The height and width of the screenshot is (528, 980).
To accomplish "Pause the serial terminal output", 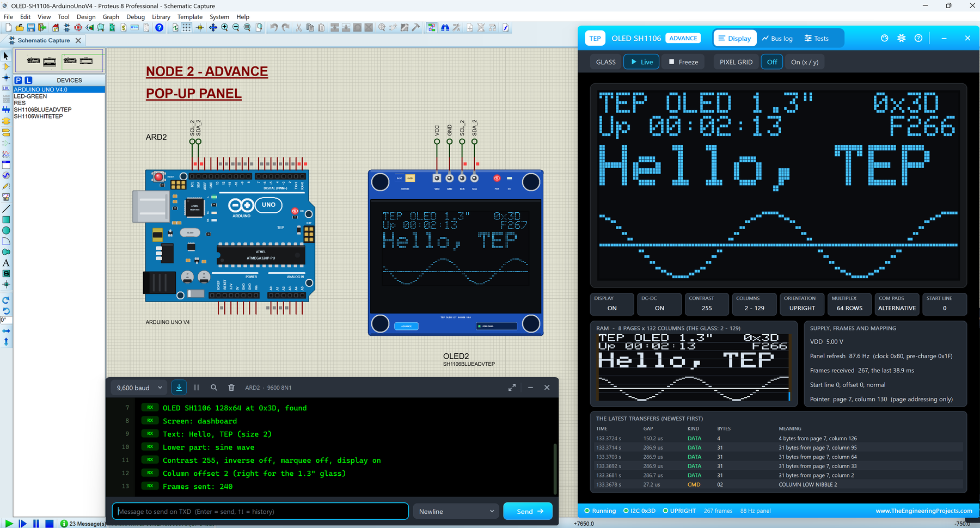I will tap(197, 388).
